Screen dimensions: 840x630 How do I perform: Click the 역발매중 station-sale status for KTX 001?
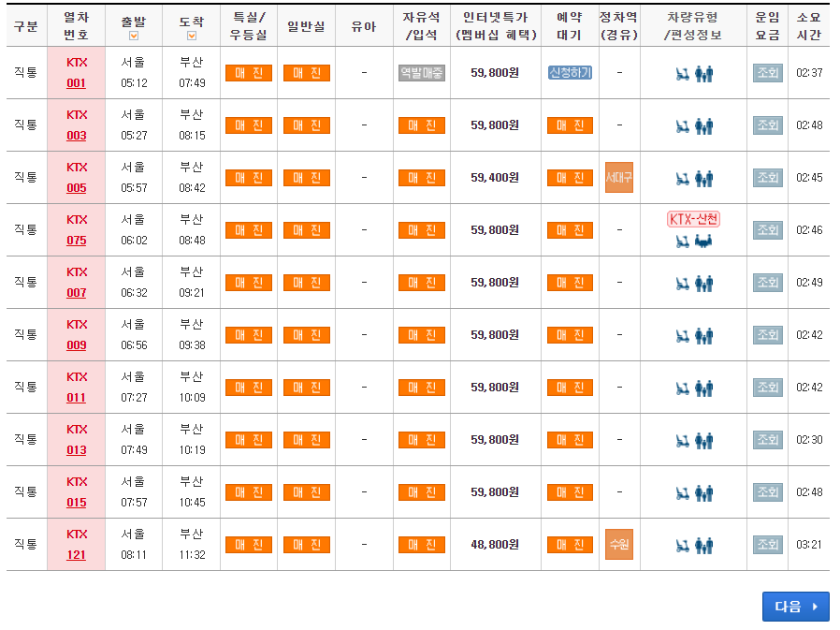coord(422,72)
